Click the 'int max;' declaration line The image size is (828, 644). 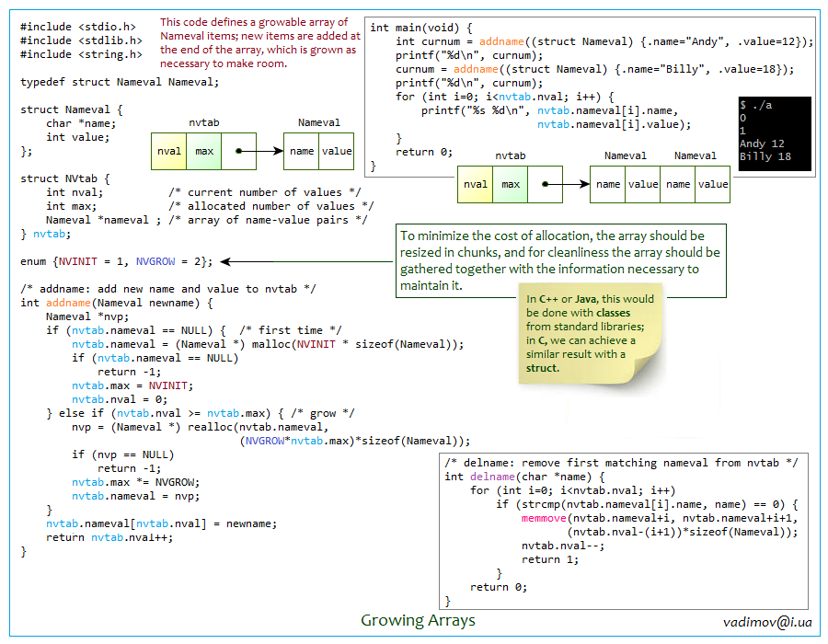[x=71, y=206]
